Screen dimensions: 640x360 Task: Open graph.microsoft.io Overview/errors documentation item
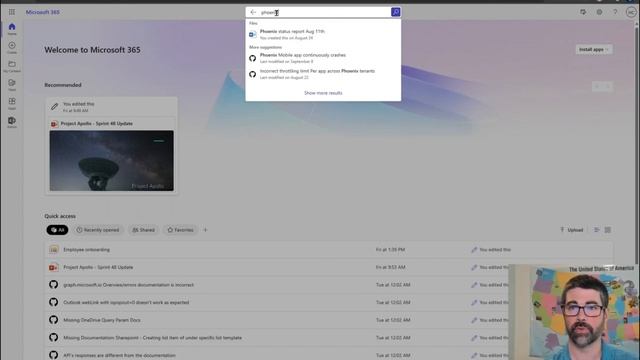point(129,285)
